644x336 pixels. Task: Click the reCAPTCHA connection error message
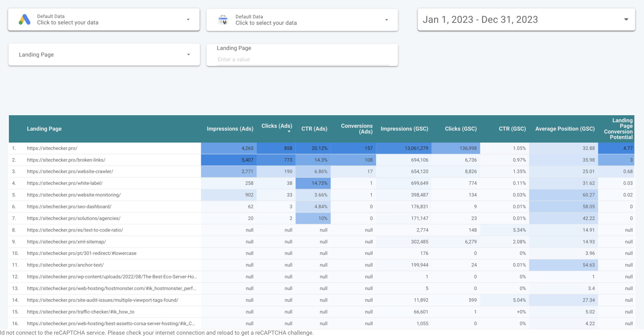pos(157,333)
